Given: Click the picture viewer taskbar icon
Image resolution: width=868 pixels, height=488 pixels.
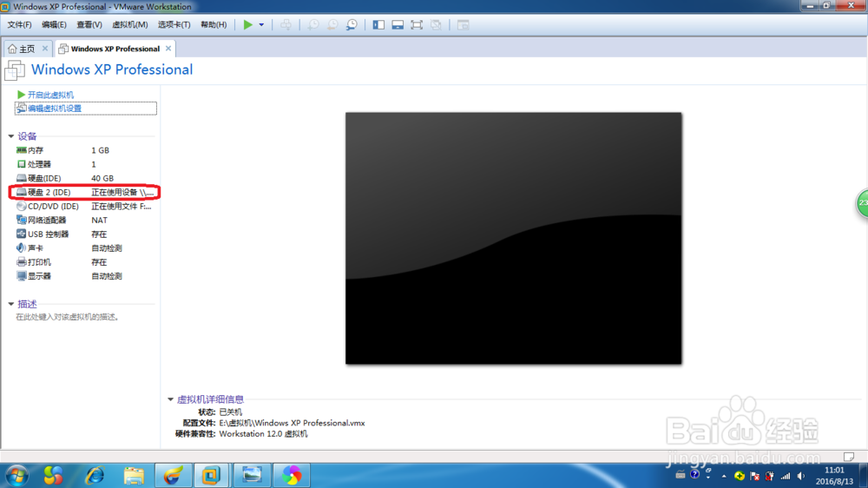Looking at the screenshot, I should click(252, 475).
